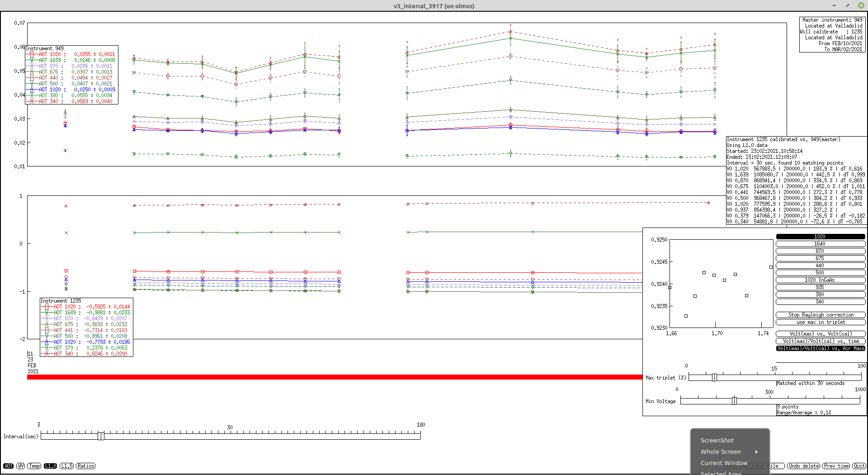Select the 1020 InGaAs channel
Screen dimensions: 868x475
pyautogui.click(x=820, y=280)
